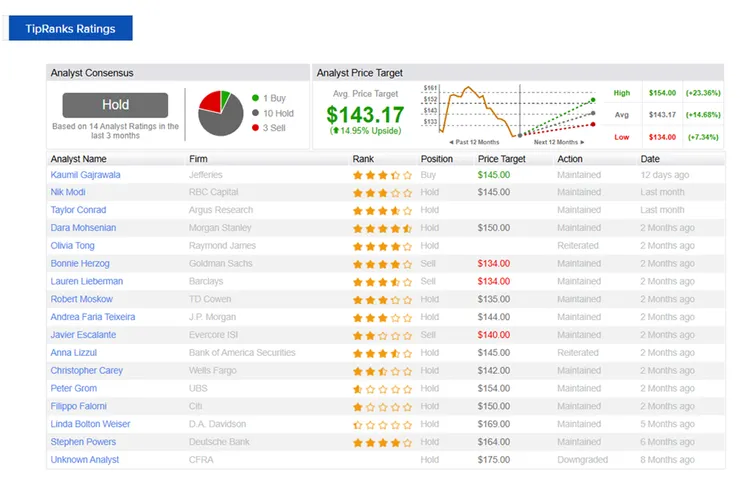The width and height of the screenshot is (740, 482).
Task: Click the Bank of America Securities cell
Action: [242, 353]
